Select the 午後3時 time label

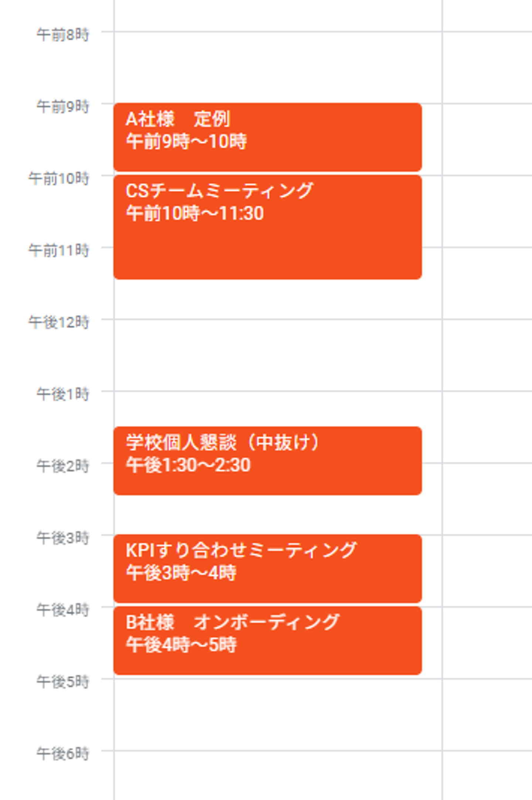(x=63, y=538)
